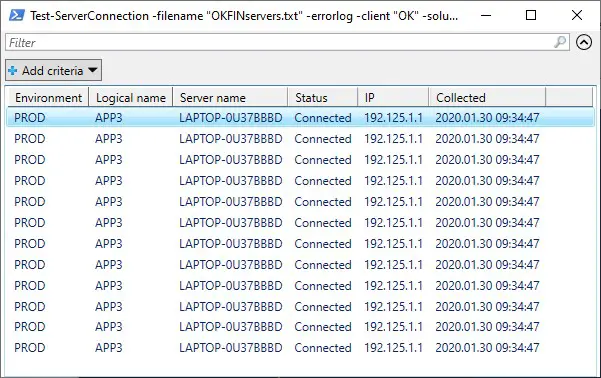Sort by the Logical name column header
This screenshot has height=378, width=601.
(x=131, y=98)
